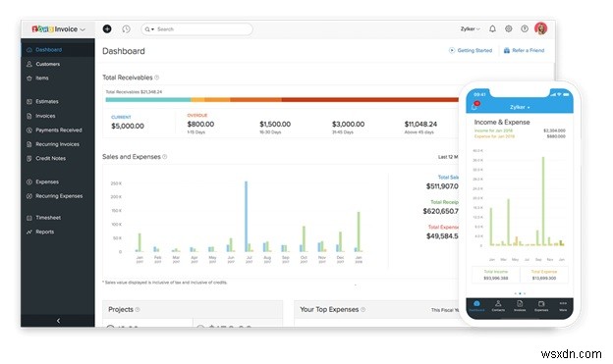Tap the tallest green bar in phone chart
This screenshot has height=364, width=613.
[543, 201]
